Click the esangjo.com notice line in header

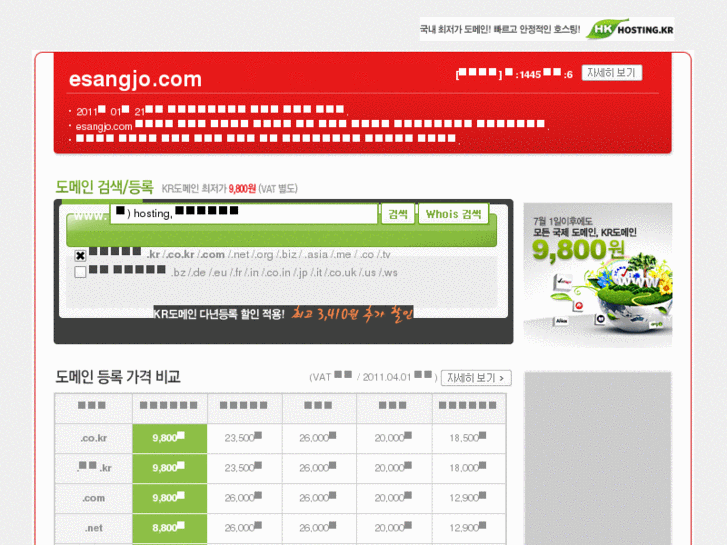(310, 125)
